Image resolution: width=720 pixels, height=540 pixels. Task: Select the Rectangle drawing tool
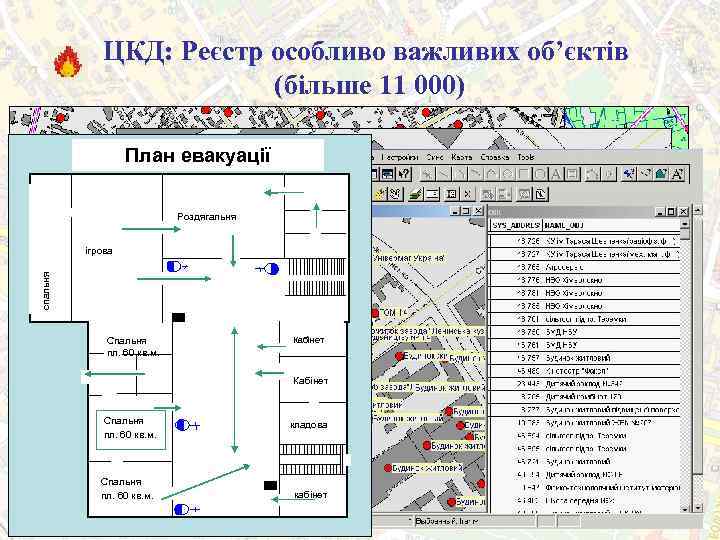(523, 174)
